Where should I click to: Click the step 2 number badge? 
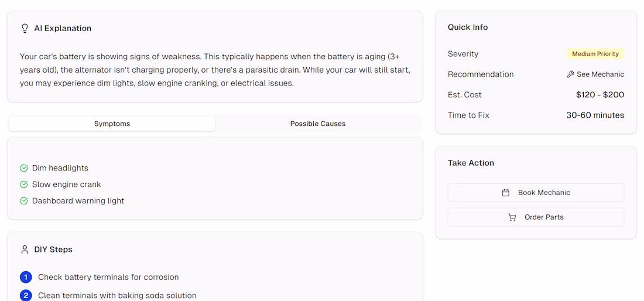26,296
